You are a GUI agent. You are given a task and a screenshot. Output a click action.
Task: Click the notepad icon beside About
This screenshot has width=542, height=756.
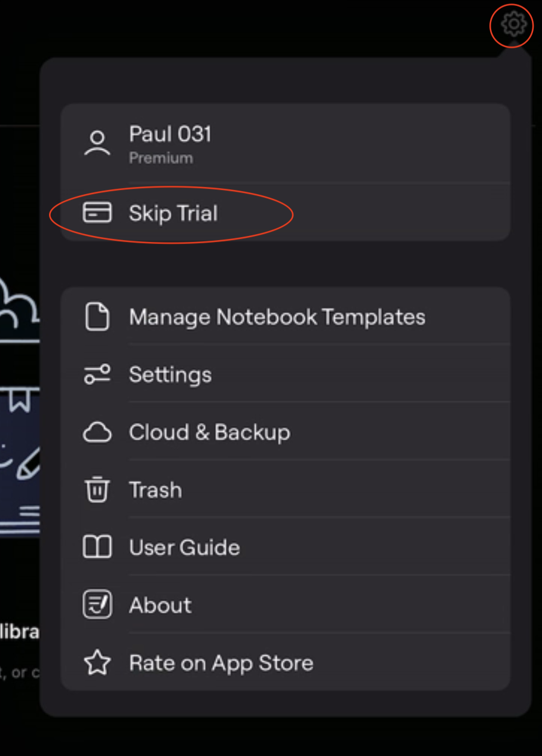point(97,605)
